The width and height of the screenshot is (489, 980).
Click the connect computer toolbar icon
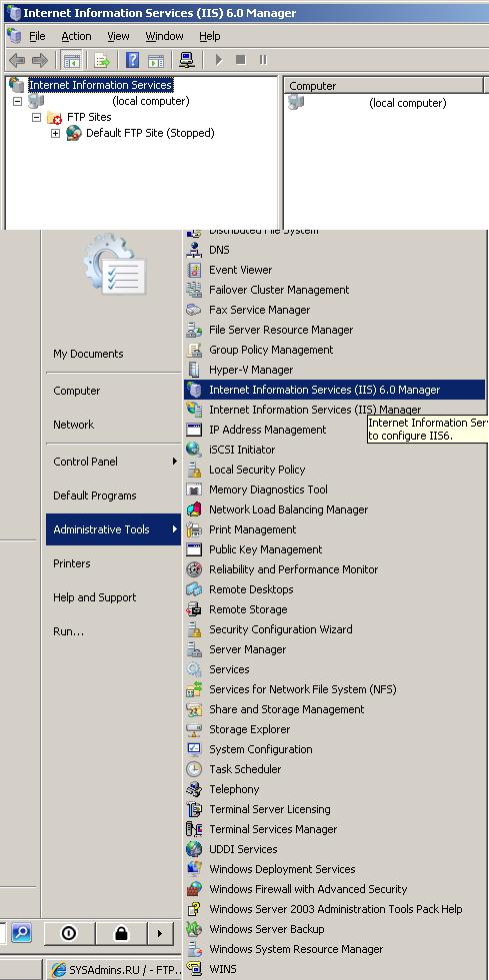coord(186,60)
